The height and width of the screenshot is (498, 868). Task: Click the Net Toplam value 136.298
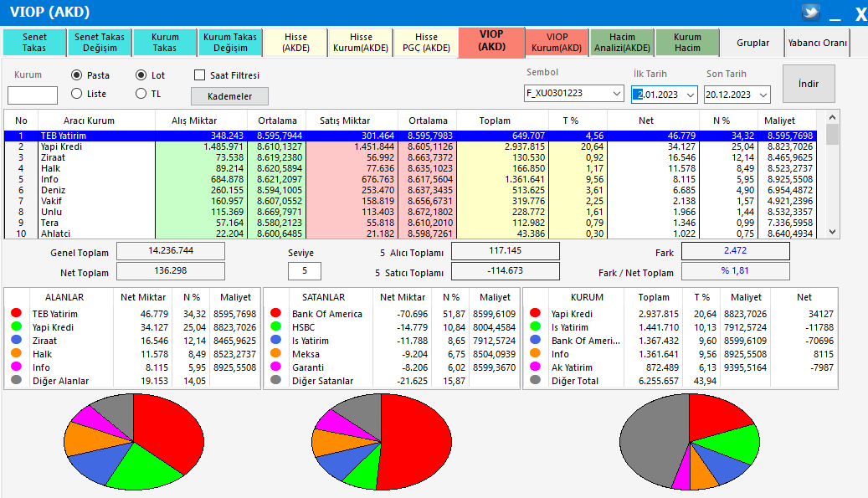point(171,270)
